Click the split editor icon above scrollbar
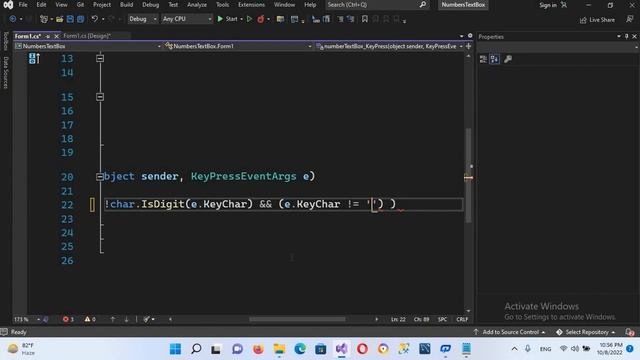This screenshot has width=640, height=360. point(469,46)
